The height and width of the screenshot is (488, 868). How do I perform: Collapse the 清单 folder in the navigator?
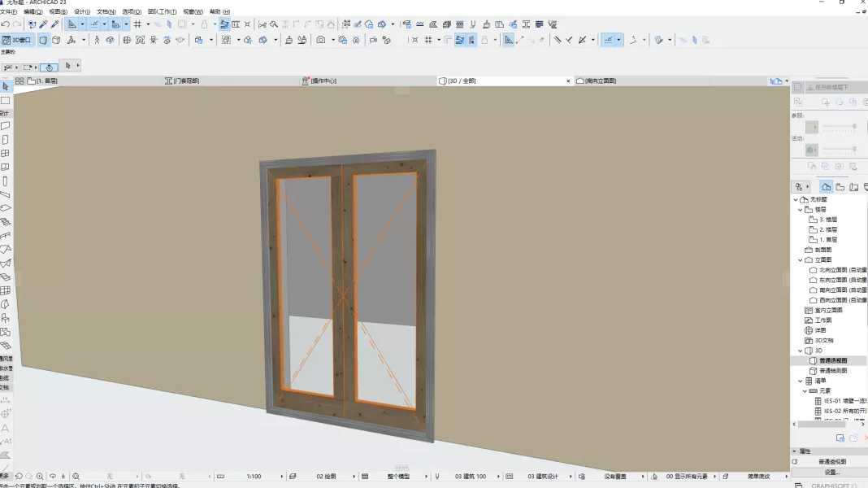click(800, 381)
